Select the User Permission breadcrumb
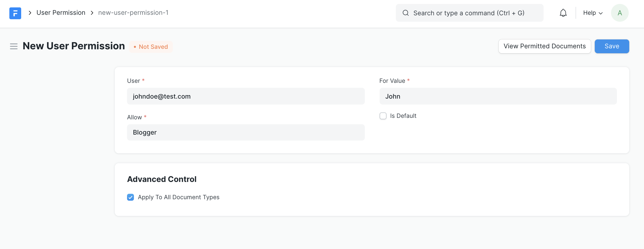The width and height of the screenshot is (644, 249). (61, 13)
